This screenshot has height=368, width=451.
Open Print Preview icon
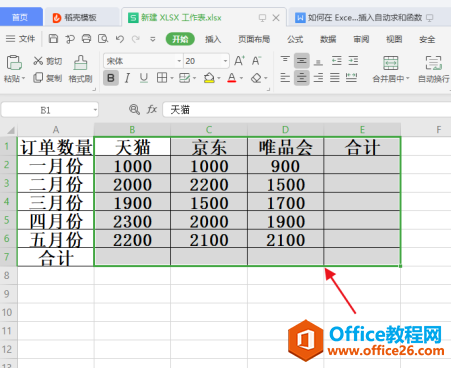click(103, 39)
